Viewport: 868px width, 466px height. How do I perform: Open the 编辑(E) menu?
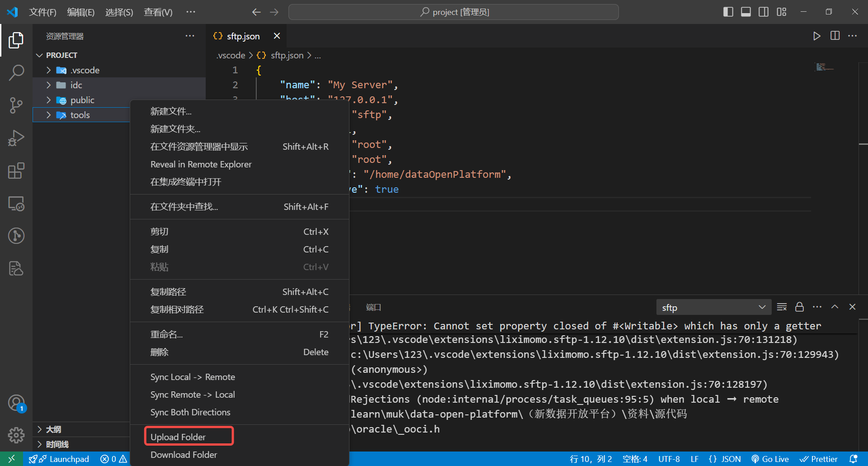click(x=81, y=12)
